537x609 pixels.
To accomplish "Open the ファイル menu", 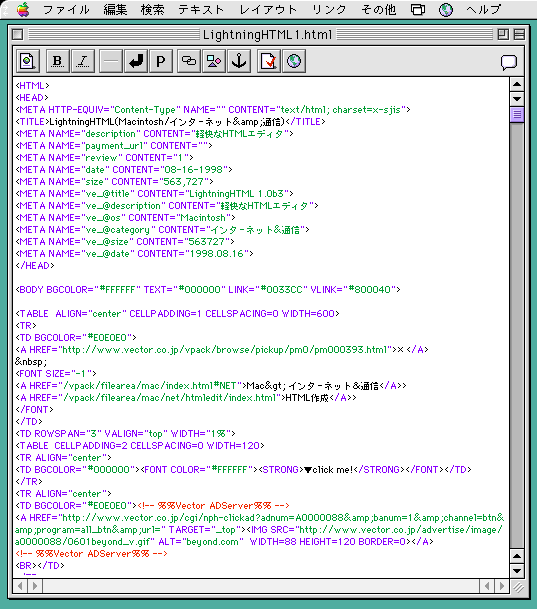I will pyautogui.click(x=66, y=9).
